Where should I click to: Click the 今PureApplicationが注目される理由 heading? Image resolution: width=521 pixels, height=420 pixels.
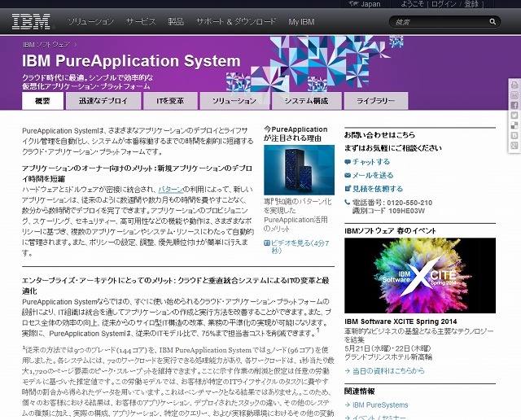pyautogui.click(x=296, y=133)
